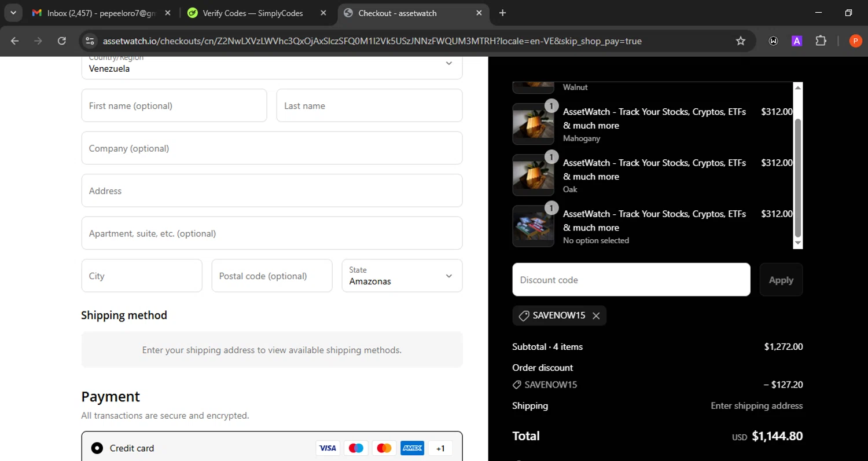Click the address bar URL
868x461 pixels.
(372, 41)
